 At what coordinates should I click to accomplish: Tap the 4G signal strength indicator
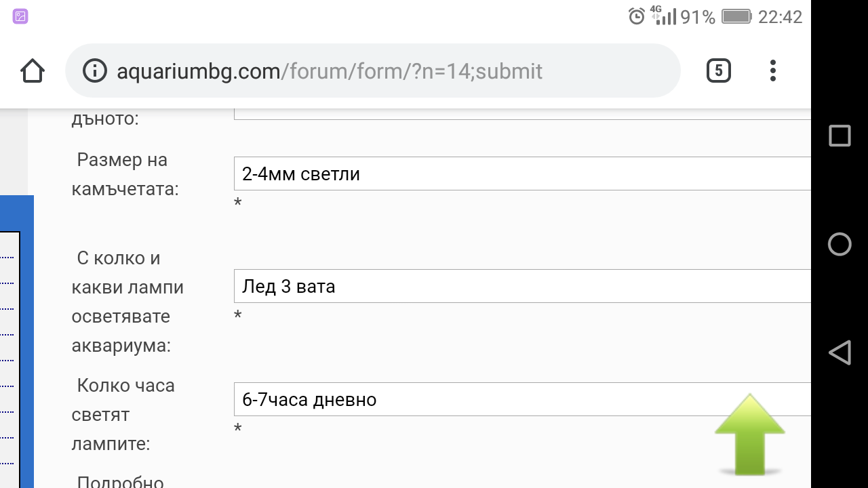pyautogui.click(x=664, y=16)
